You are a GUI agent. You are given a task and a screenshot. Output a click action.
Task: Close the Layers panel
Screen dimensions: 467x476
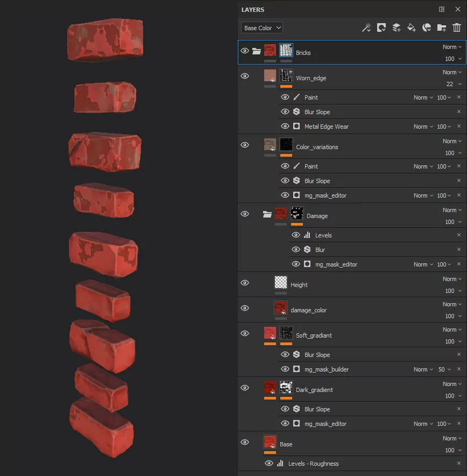[x=458, y=9]
